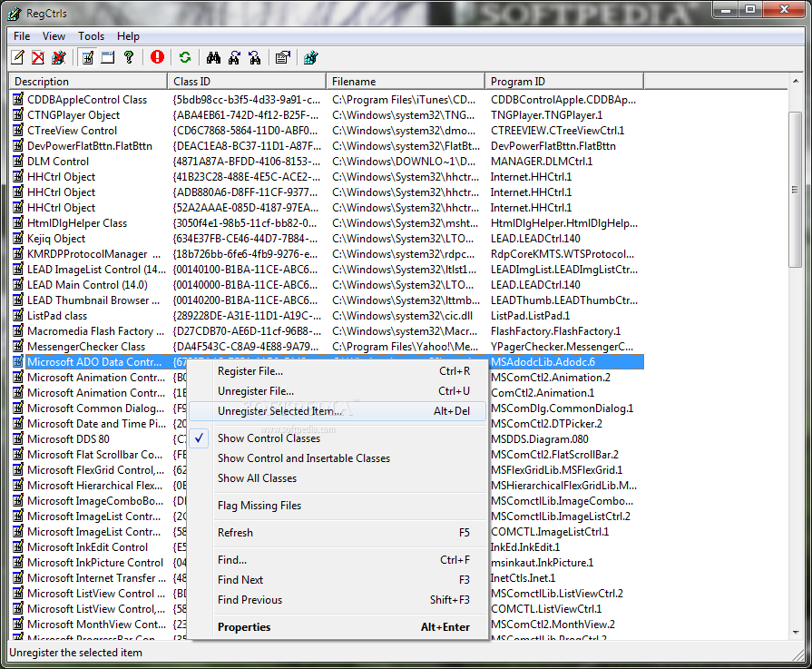Image resolution: width=812 pixels, height=669 pixels.
Task: Click icon beside DLM Control row
Action: 18,161
